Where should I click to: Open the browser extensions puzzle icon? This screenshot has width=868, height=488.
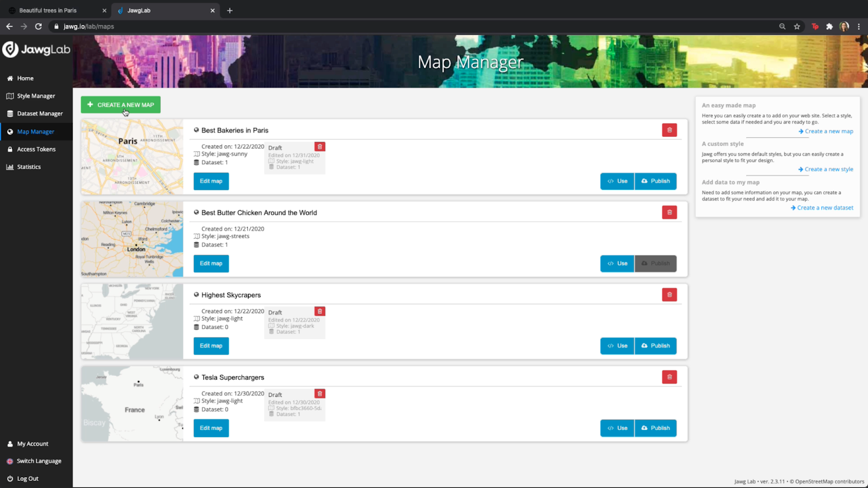click(829, 26)
